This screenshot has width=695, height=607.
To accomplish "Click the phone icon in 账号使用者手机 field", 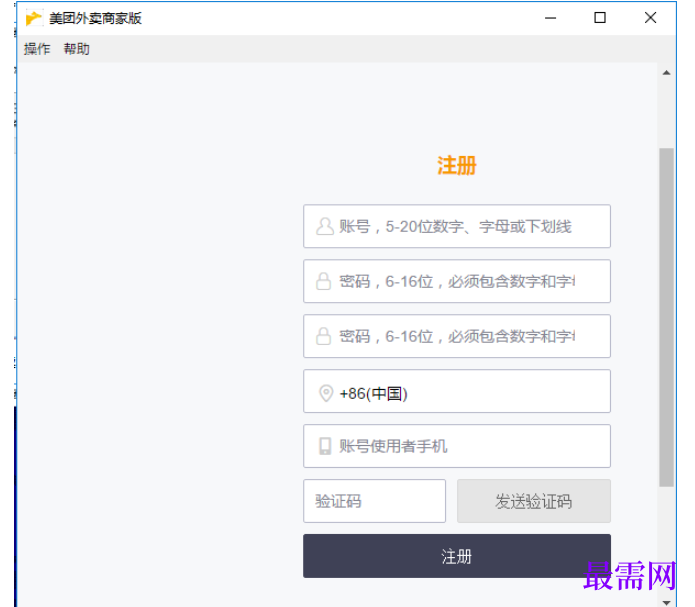I will (325, 446).
